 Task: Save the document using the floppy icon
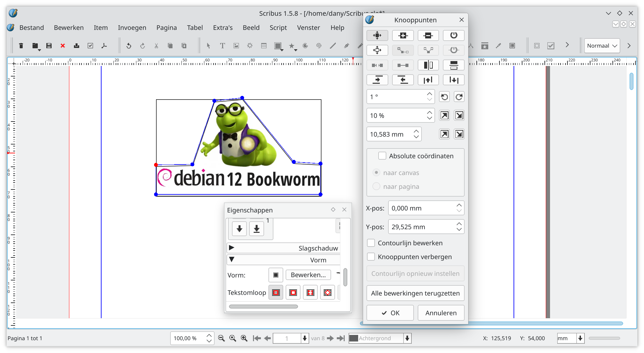click(x=49, y=46)
